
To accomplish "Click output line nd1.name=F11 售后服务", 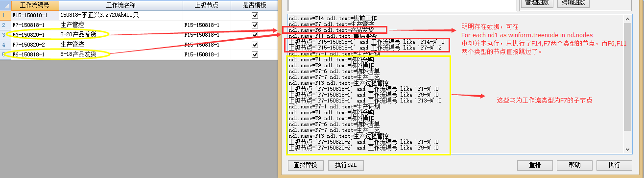I will (x=333, y=36).
